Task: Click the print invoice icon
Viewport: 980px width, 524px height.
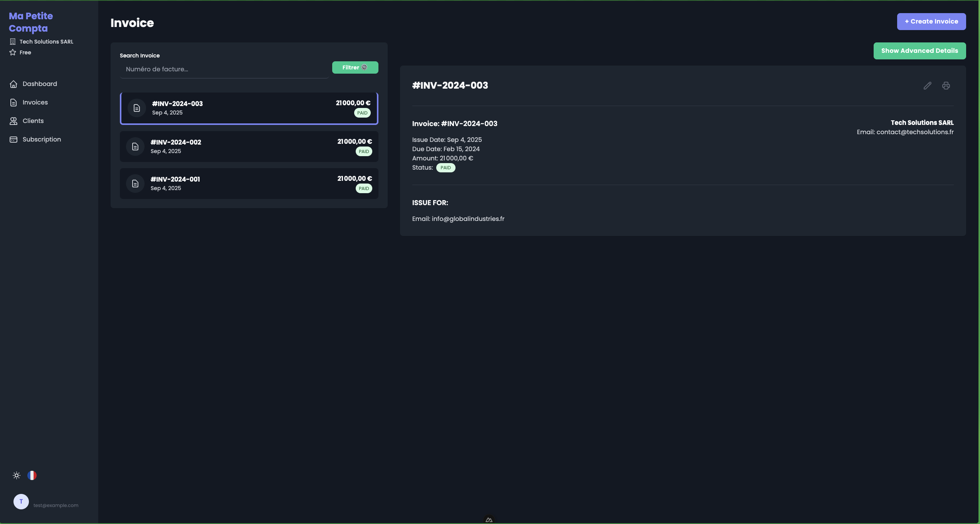Action: [946, 86]
